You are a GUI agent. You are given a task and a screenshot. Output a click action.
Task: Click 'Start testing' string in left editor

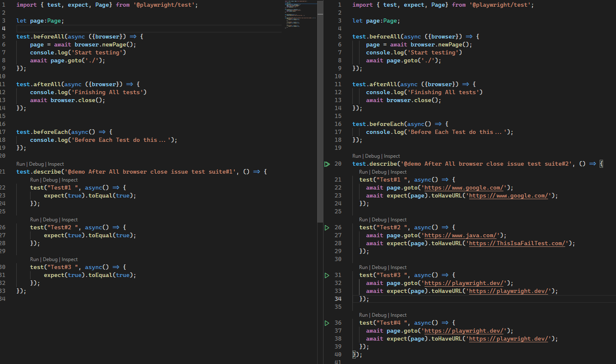coord(97,53)
